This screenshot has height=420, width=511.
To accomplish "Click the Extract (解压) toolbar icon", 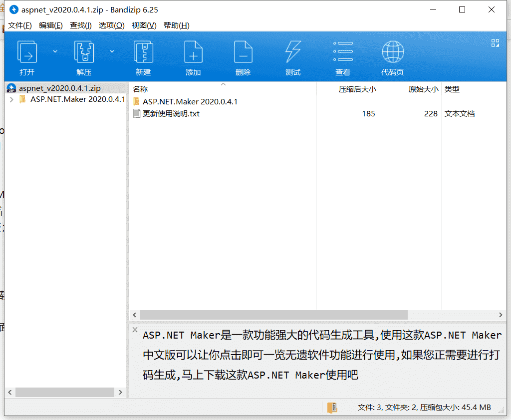I will point(84,52).
